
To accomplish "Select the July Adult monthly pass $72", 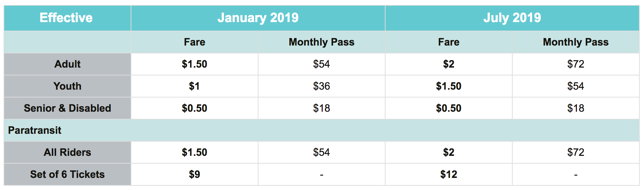I will (x=575, y=64).
